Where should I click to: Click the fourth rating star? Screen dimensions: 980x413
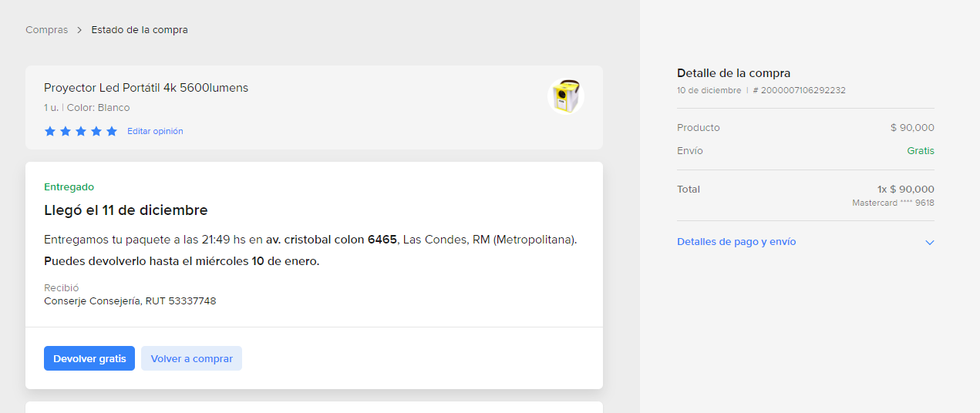point(96,131)
